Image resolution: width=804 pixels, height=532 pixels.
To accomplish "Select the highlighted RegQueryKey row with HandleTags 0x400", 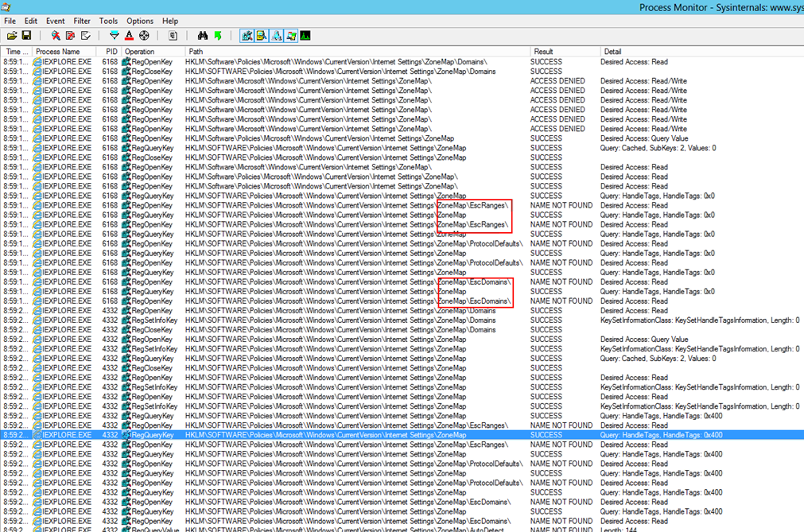I will [402, 435].
